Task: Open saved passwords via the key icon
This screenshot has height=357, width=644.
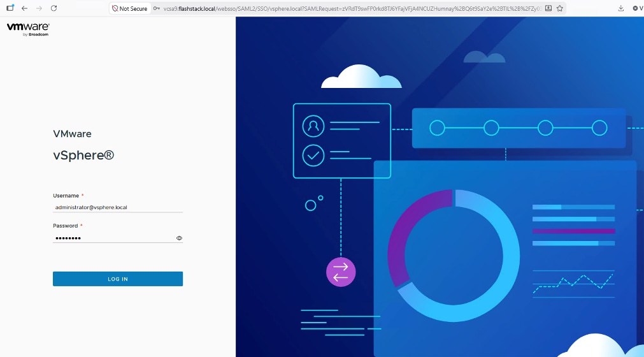Action: click(x=157, y=8)
